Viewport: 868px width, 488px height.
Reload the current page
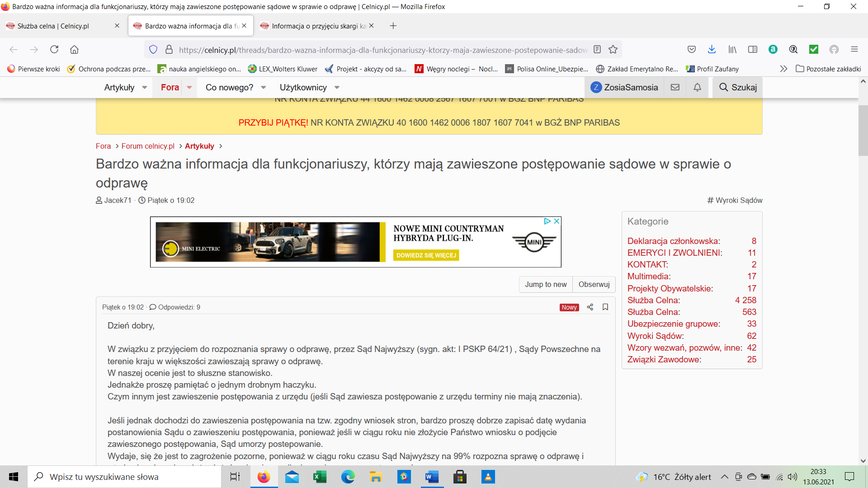click(54, 50)
